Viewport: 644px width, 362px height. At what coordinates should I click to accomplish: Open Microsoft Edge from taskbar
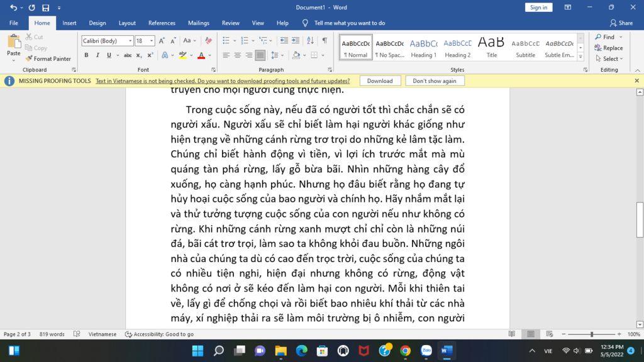[x=302, y=351]
